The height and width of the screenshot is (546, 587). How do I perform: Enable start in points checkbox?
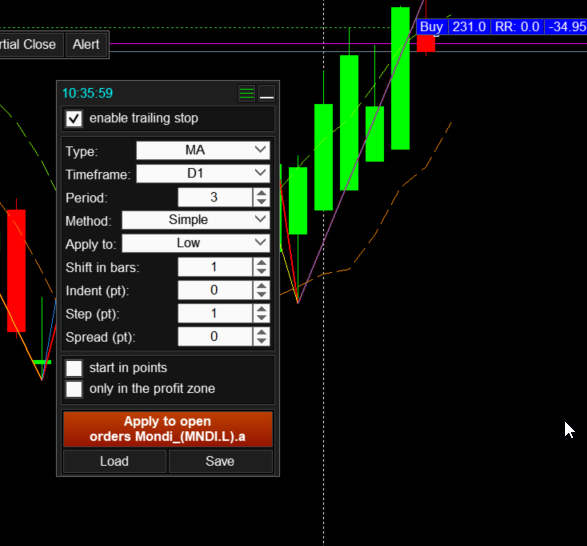pyautogui.click(x=74, y=368)
